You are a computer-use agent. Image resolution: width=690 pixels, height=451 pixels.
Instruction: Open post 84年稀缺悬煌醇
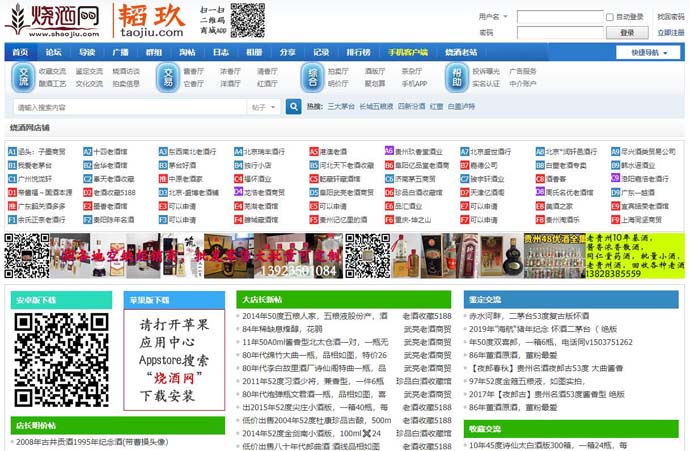(x=282, y=329)
